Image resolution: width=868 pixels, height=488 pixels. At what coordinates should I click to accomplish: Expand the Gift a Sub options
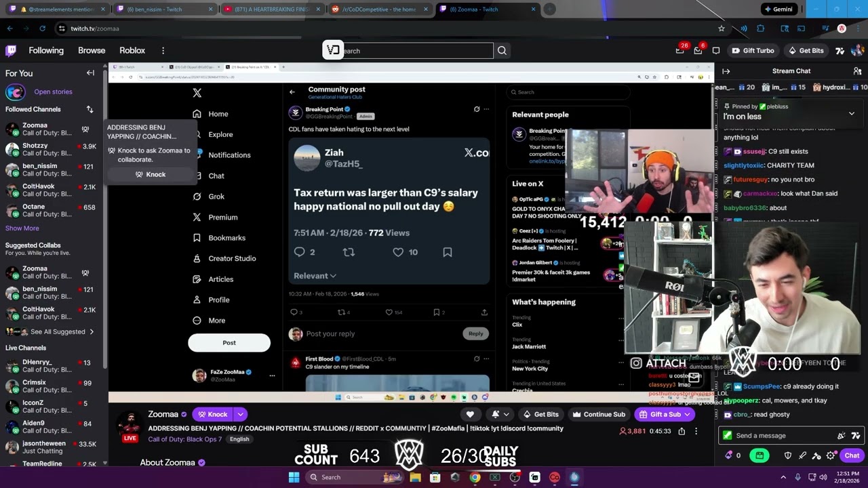687,414
